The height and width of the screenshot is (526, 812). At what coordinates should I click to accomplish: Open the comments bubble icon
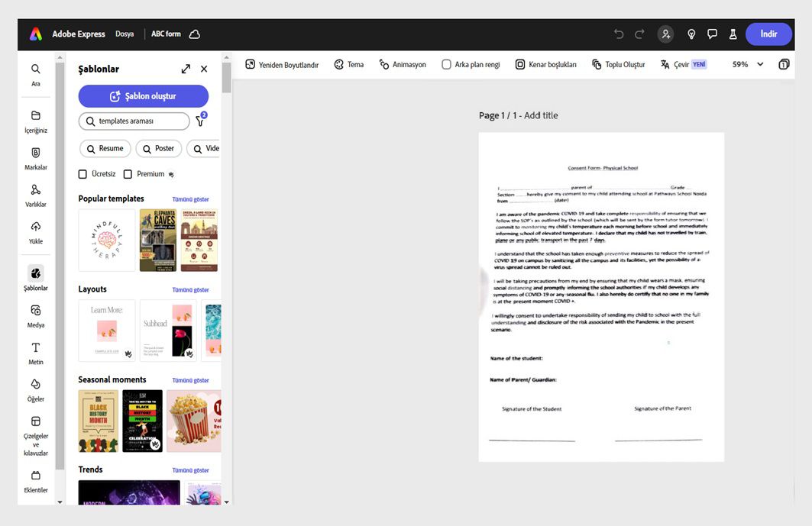pos(712,34)
